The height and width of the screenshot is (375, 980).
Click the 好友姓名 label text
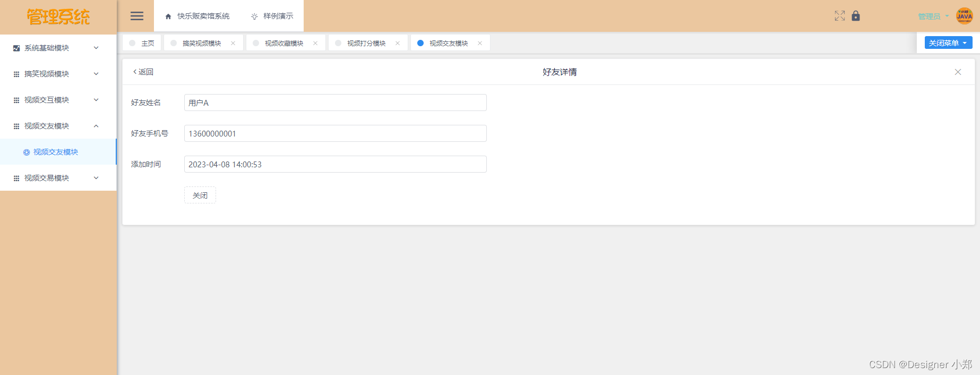(x=146, y=103)
